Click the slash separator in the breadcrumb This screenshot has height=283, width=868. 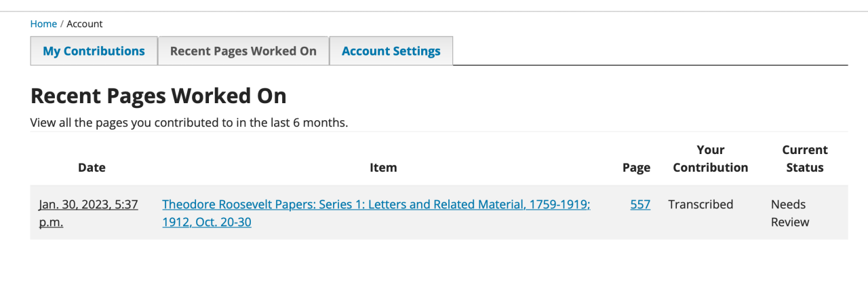tap(62, 24)
